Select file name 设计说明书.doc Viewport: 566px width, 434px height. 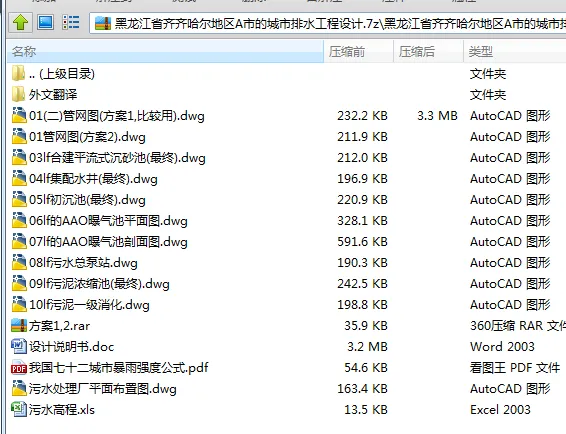pyautogui.click(x=71, y=347)
